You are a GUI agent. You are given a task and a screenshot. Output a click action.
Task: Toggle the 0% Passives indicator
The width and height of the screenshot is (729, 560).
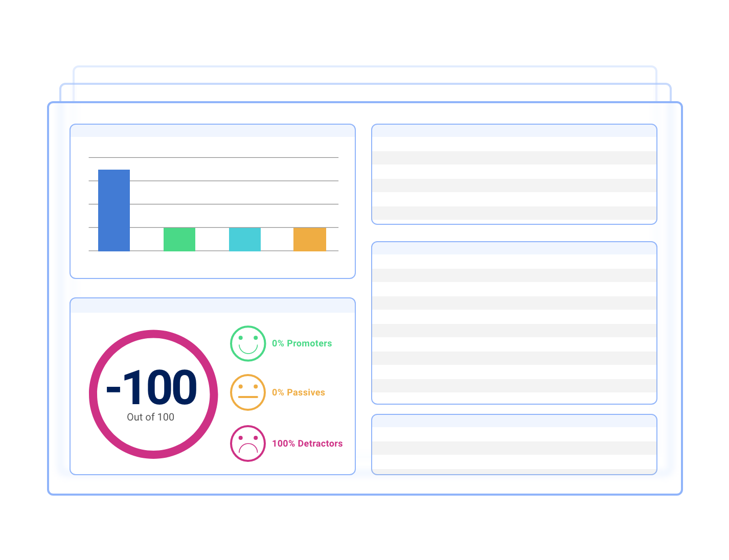[x=298, y=392]
